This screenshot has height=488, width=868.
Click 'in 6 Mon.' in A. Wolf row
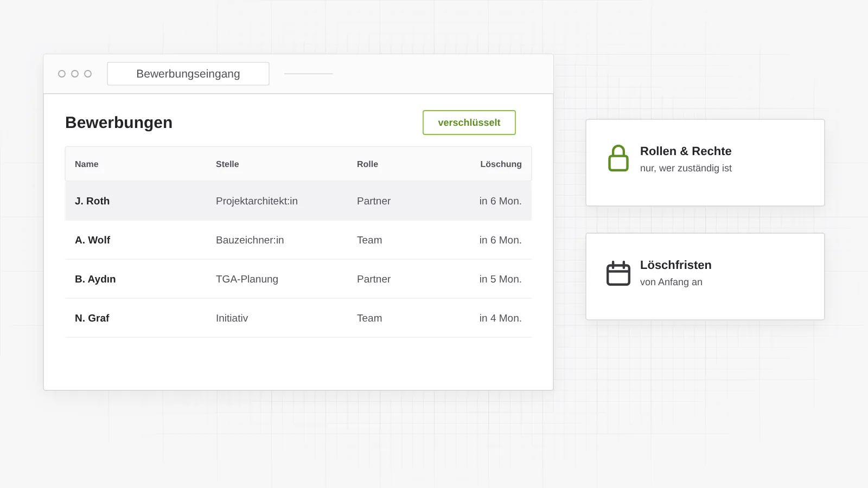500,240
